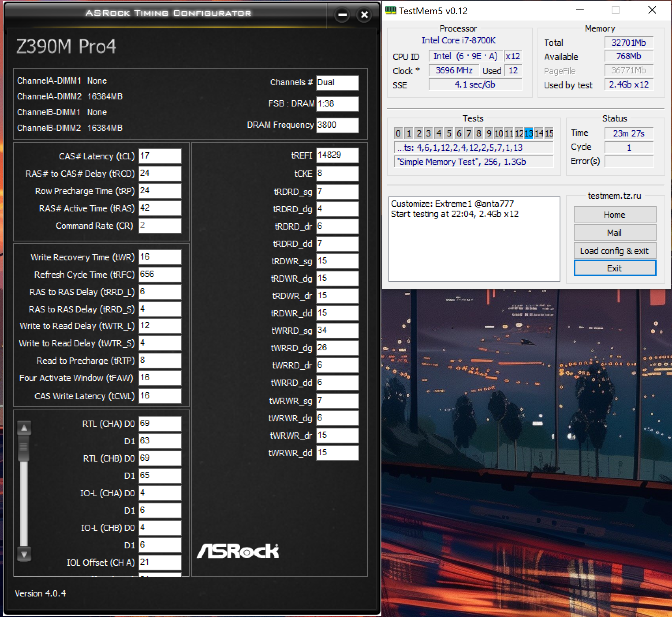Click the IO-L (CHA) D0 field
Image resolution: width=672 pixels, height=617 pixels.
[160, 493]
